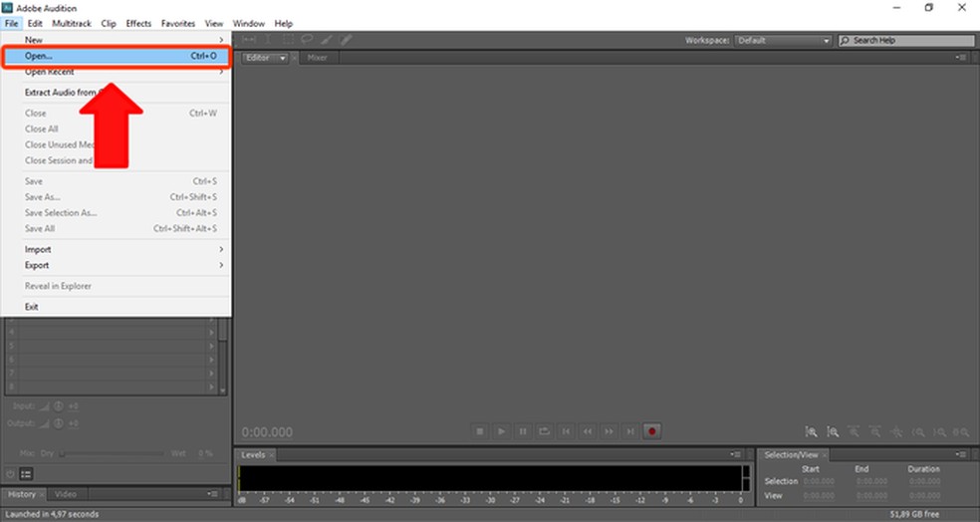Open Workspace dropdown showing Default

click(x=784, y=40)
